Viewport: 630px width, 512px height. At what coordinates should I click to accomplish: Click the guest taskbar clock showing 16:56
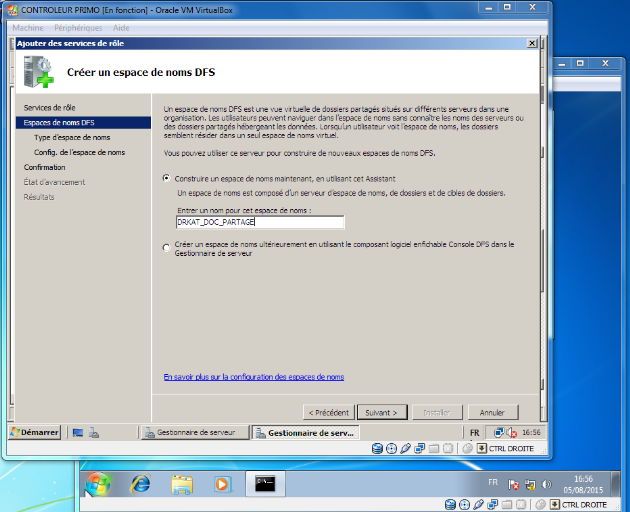pyautogui.click(x=531, y=433)
